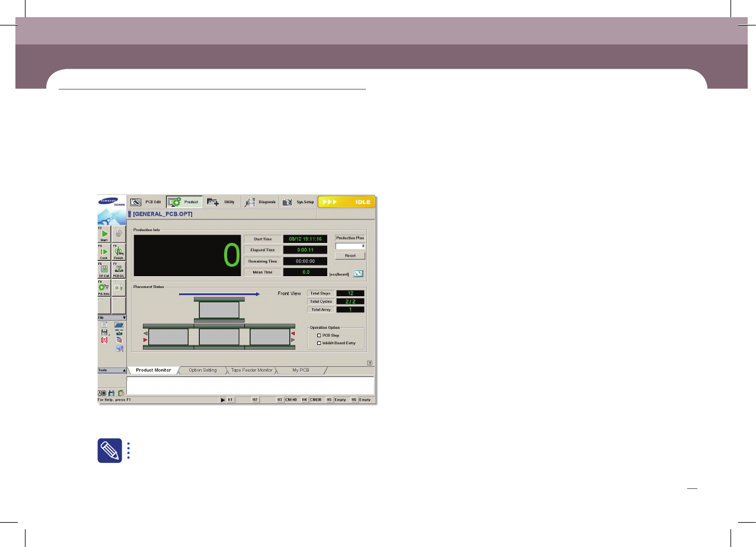Screen dimensions: 756x547
Task: Click the Total Cycles label
Action: click(321, 302)
